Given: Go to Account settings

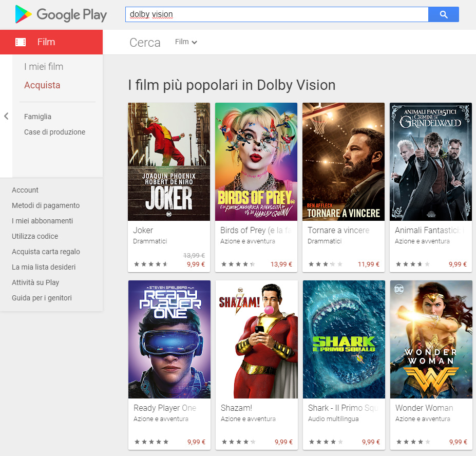Looking at the screenshot, I should [25, 190].
